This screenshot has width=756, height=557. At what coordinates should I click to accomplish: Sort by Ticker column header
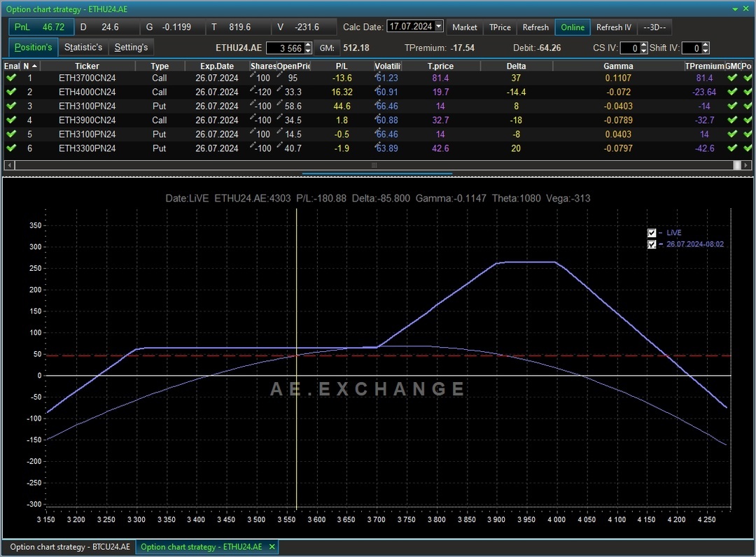(87, 66)
